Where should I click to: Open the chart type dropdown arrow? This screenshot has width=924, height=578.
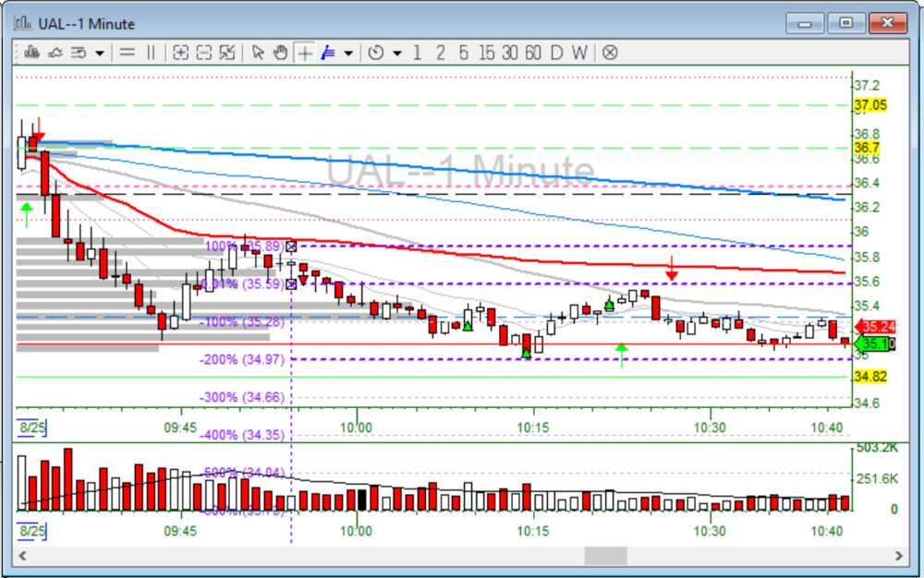click(x=99, y=53)
